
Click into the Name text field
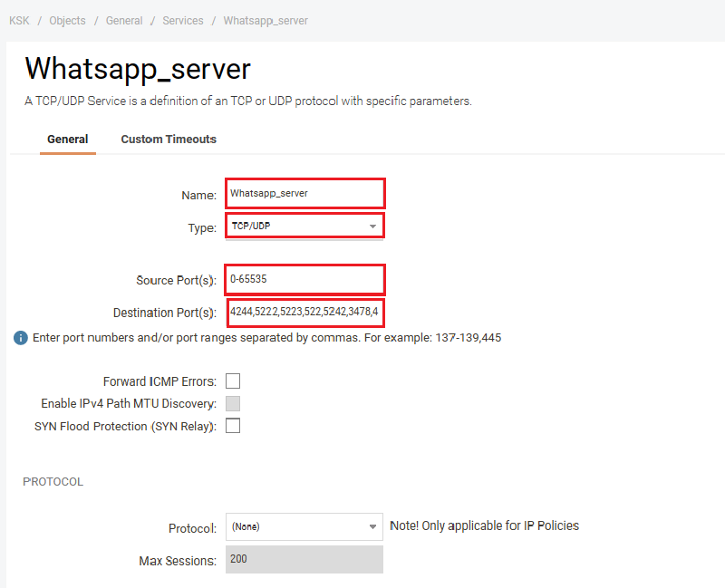click(x=305, y=193)
